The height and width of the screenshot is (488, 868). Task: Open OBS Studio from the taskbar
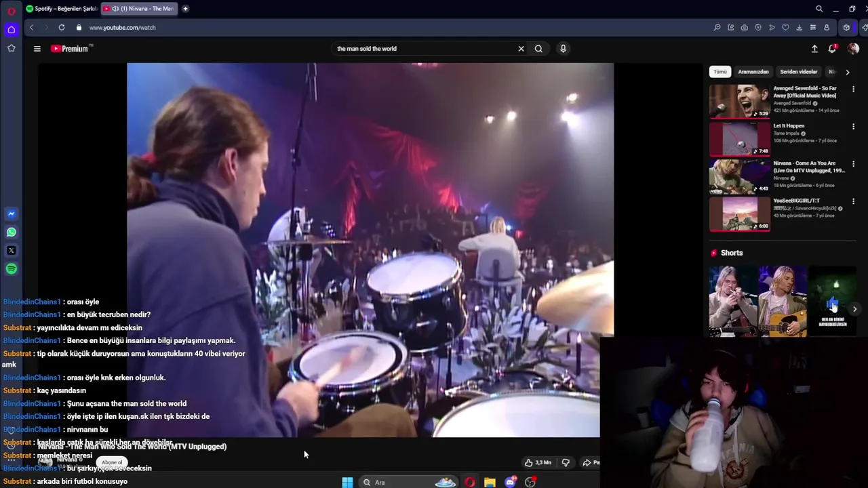tap(530, 482)
